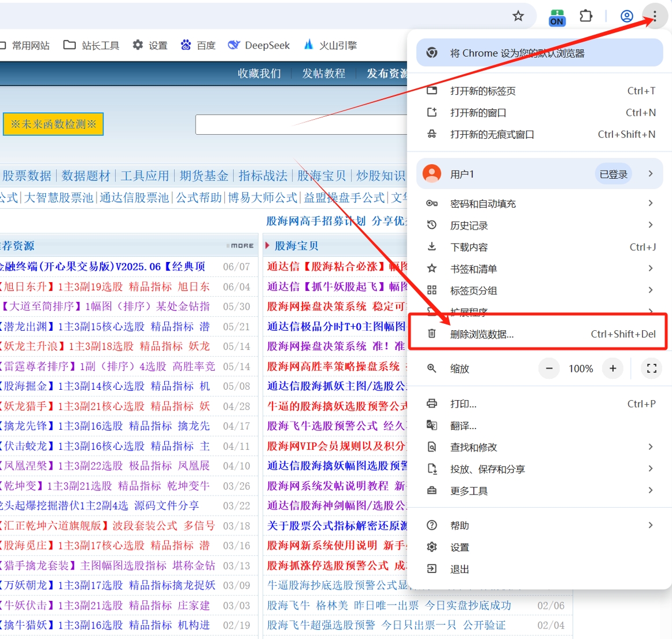Open the 收藏我们 nav link
Viewport: 672px width, 639px height.
[259, 73]
